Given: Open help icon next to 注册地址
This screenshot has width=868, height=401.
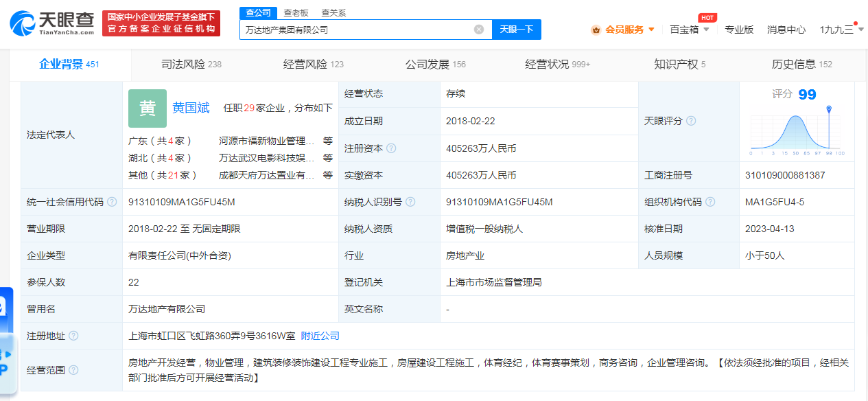Looking at the screenshot, I should pyautogui.click(x=73, y=336).
